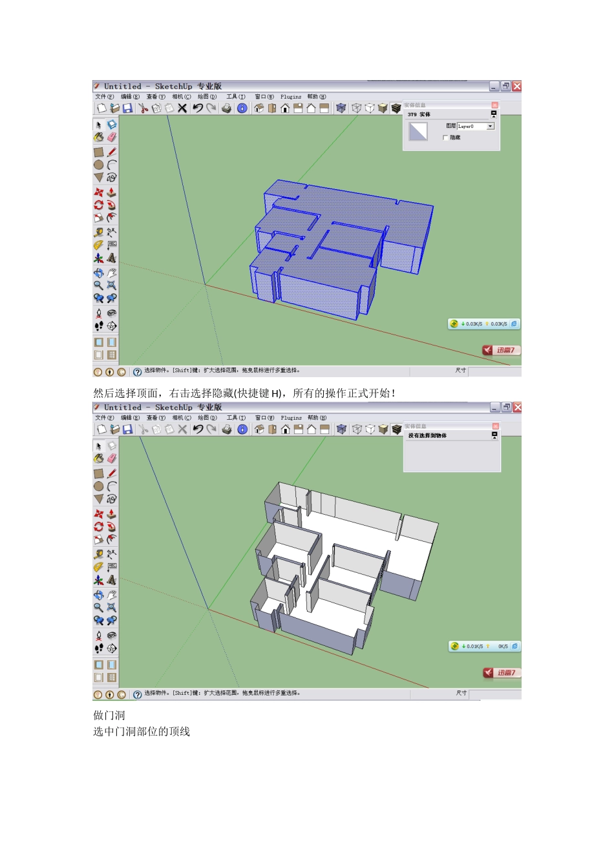Choose the Polygon tool in white-model window
This screenshot has height=868, width=614.
pos(99,499)
